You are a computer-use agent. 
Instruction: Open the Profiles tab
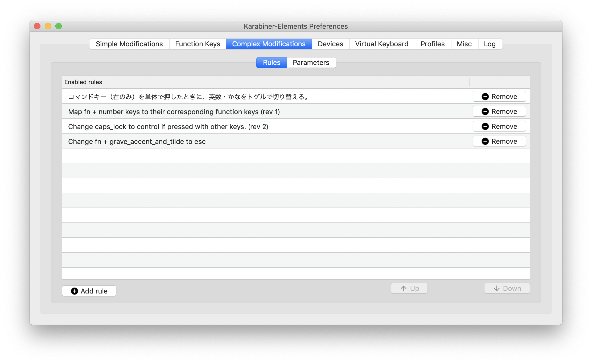(433, 44)
